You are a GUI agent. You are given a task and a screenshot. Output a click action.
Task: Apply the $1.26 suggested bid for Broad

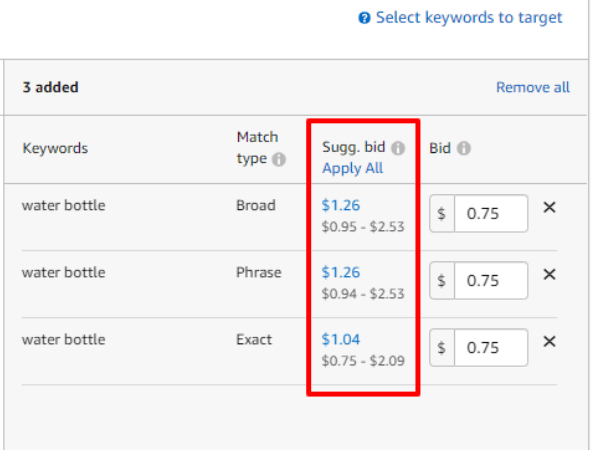pos(341,205)
